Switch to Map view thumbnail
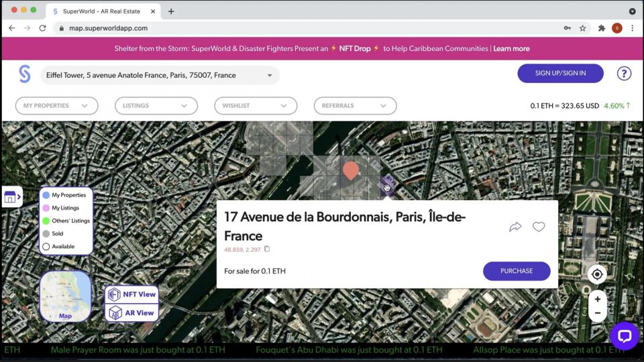 pyautogui.click(x=65, y=296)
